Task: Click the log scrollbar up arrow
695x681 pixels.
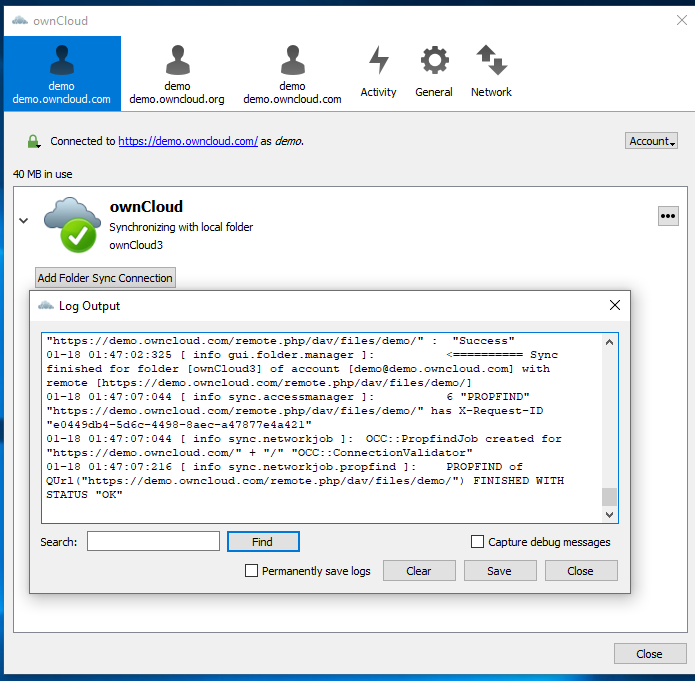Action: (609, 342)
